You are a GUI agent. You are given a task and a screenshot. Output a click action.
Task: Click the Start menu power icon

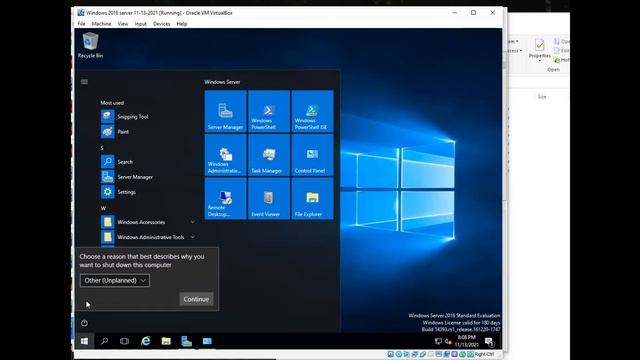[84, 323]
